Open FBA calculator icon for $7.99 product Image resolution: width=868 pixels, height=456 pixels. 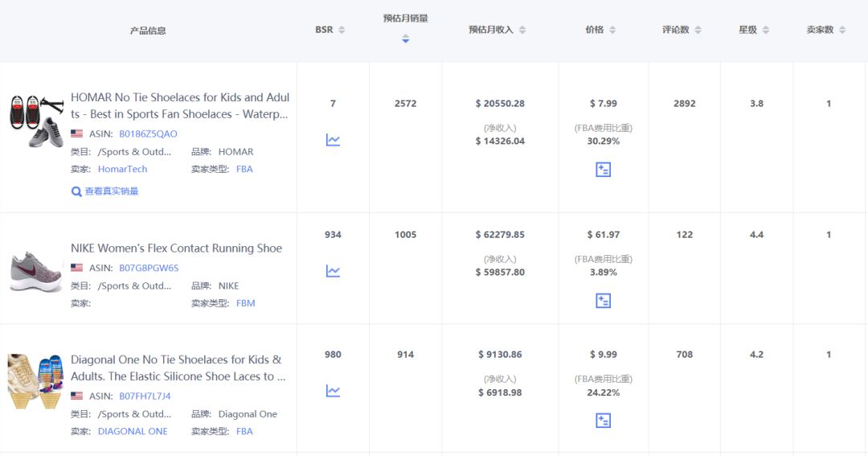coord(603,170)
